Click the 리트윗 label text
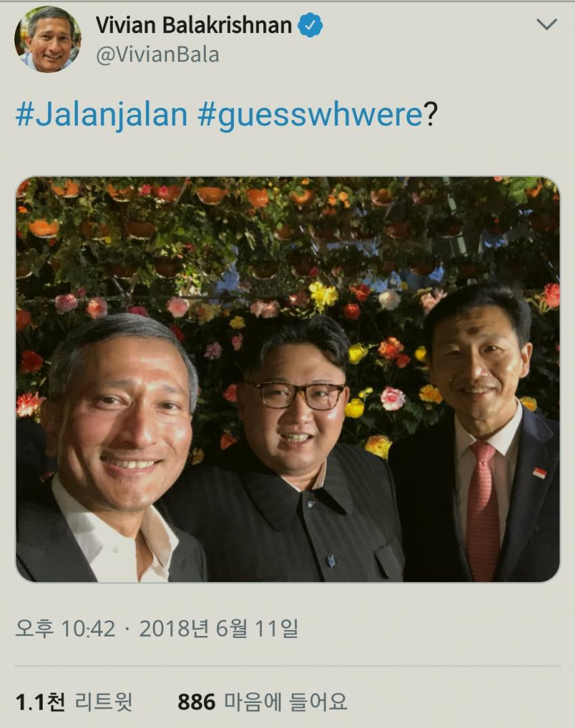Screen dimensions: 575x728 [x=103, y=702]
